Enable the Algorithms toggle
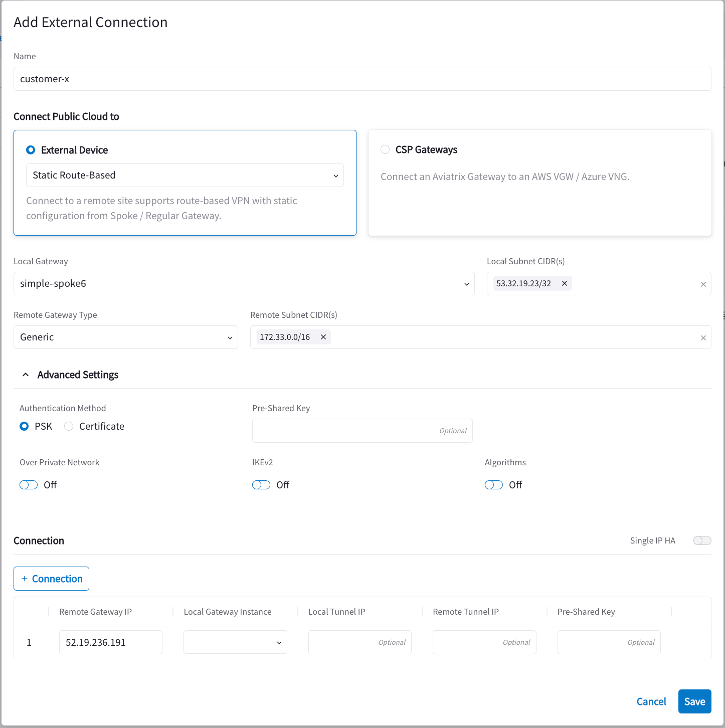 point(493,484)
